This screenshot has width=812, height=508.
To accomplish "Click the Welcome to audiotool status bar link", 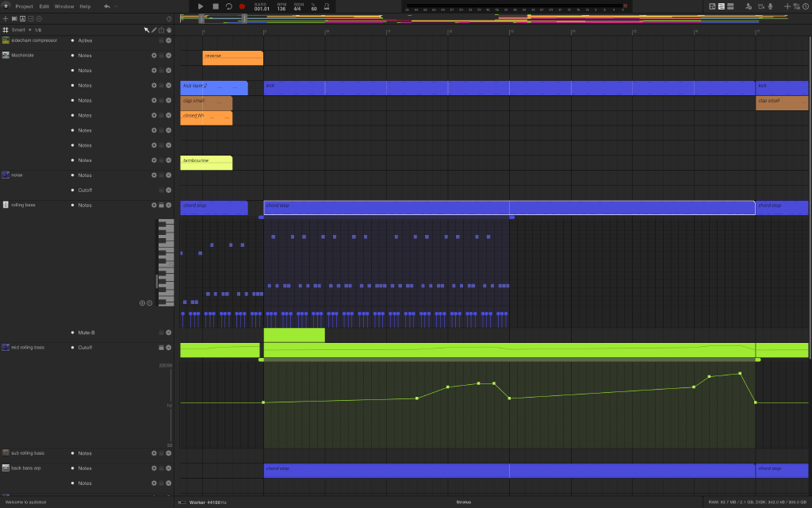I will [26, 502].
